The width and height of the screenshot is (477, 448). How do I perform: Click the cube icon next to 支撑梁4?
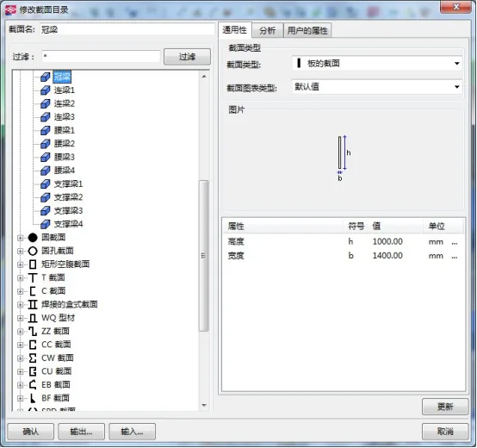[x=46, y=224]
